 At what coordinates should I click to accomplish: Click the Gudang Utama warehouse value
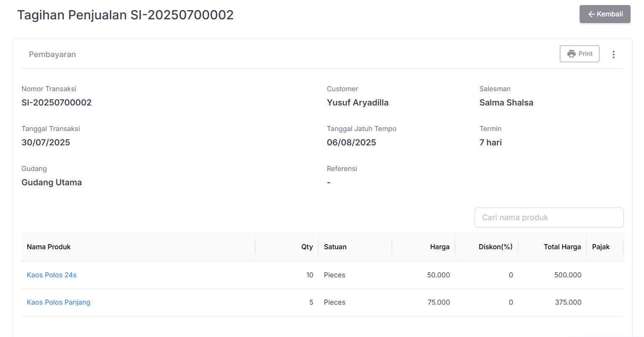51,182
